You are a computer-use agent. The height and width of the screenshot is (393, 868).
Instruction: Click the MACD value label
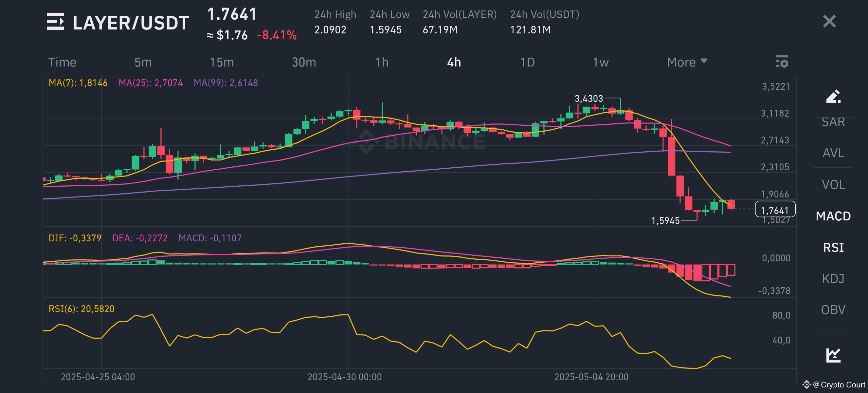210,238
